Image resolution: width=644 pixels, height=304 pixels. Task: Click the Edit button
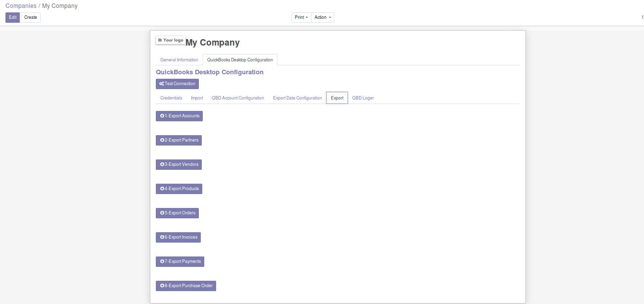click(12, 17)
